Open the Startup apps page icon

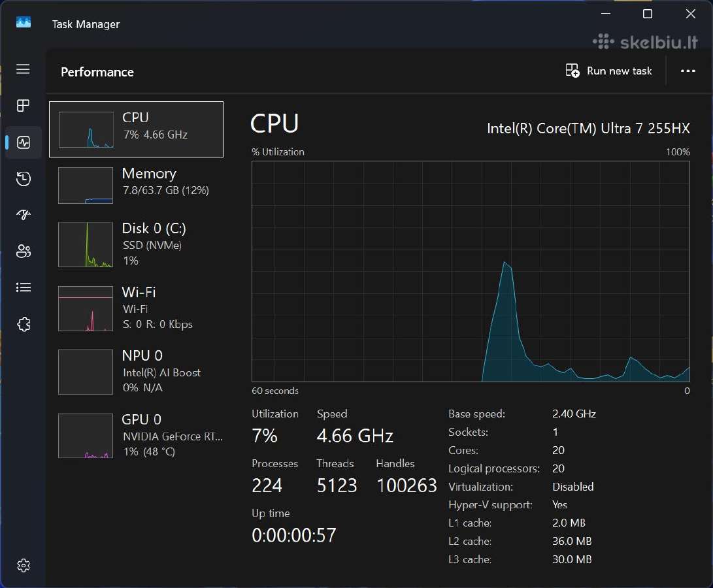[23, 215]
